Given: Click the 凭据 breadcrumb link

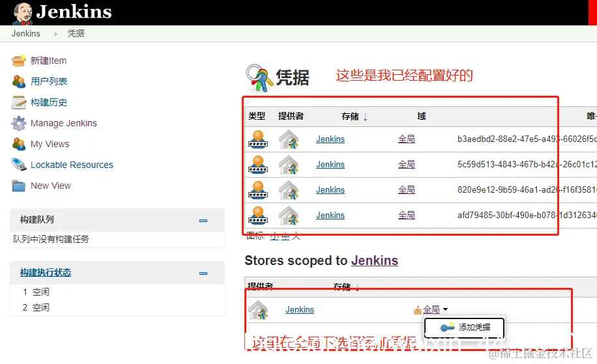Looking at the screenshot, I should 76,33.
